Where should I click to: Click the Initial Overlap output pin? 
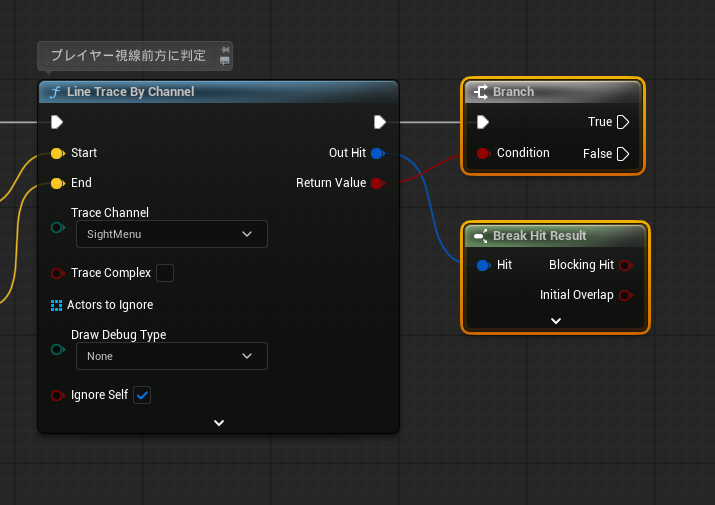click(626, 296)
